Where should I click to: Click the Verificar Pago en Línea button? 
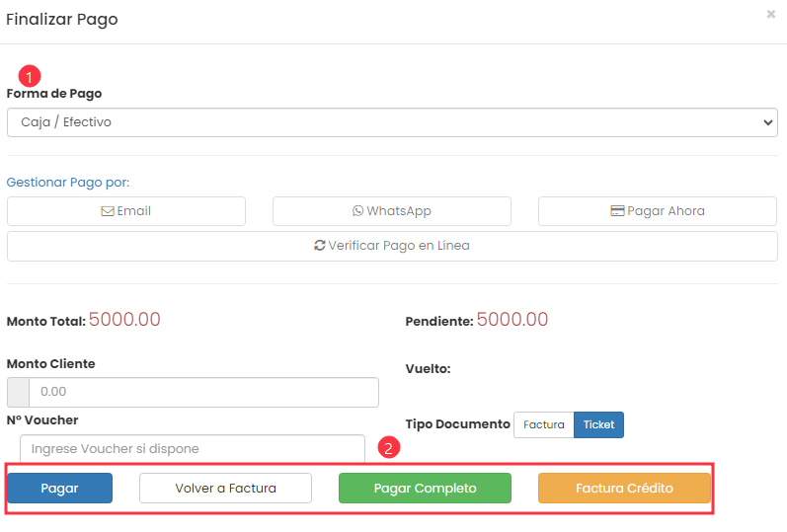click(x=392, y=246)
